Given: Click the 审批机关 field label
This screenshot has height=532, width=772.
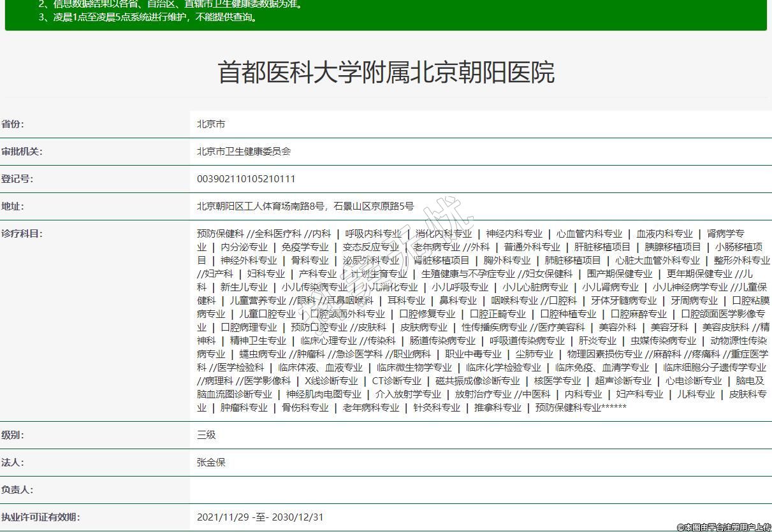Looking at the screenshot, I should click(x=22, y=152).
